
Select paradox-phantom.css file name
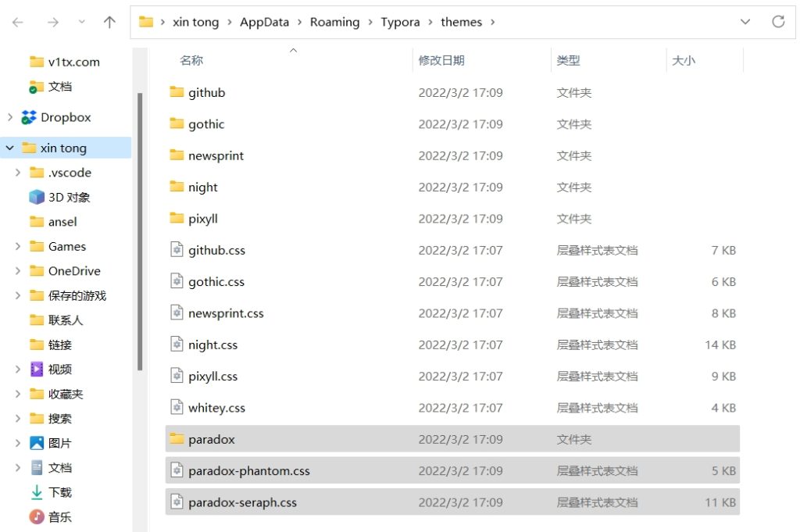(249, 471)
